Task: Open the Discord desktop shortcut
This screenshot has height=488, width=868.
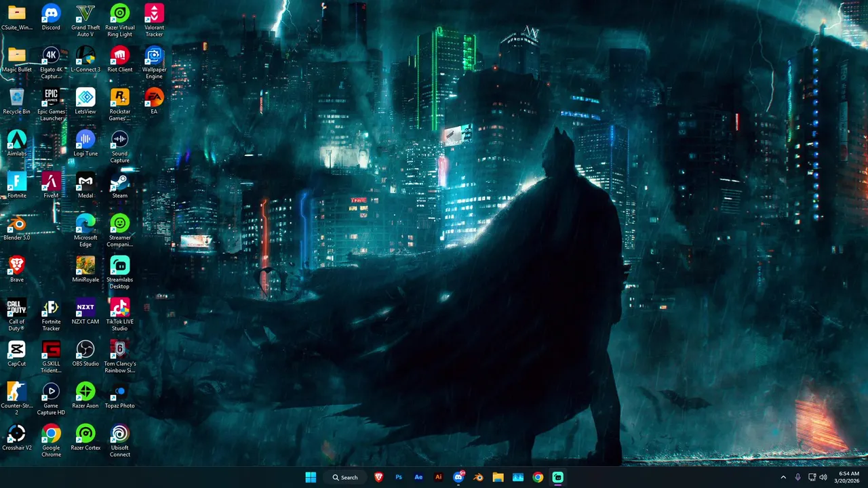Action: coord(51,18)
